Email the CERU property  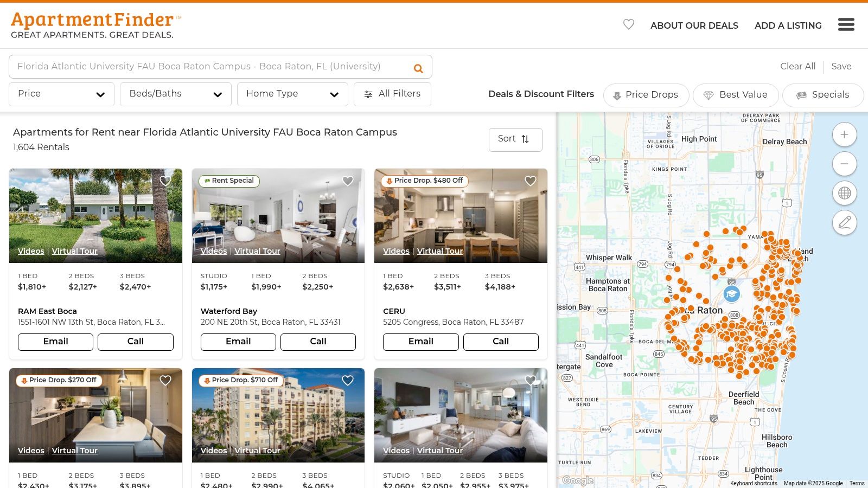(x=420, y=342)
